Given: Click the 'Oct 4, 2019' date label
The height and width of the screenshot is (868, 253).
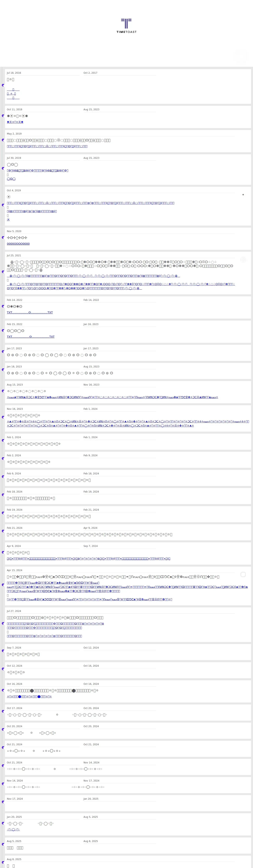Looking at the screenshot, I should click(14, 190).
